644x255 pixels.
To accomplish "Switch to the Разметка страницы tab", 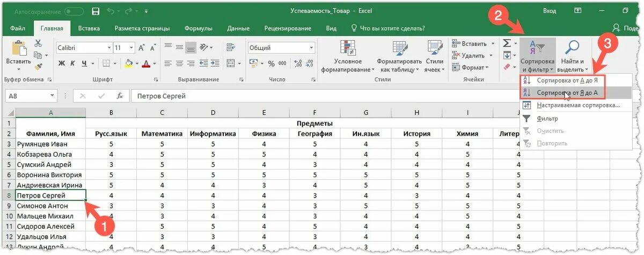I will [142, 28].
